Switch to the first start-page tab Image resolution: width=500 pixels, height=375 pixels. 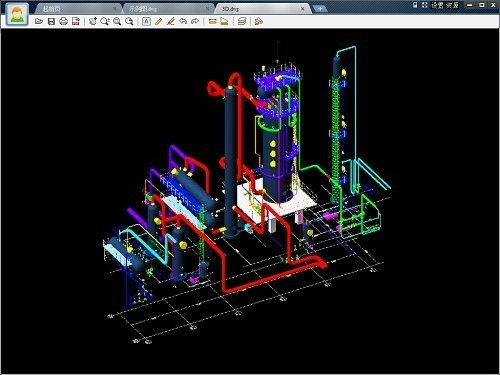[77, 9]
